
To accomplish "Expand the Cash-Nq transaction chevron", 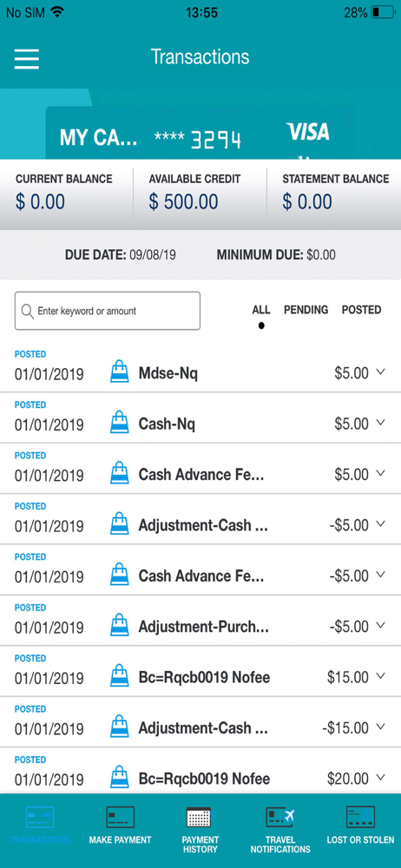I will [x=380, y=423].
